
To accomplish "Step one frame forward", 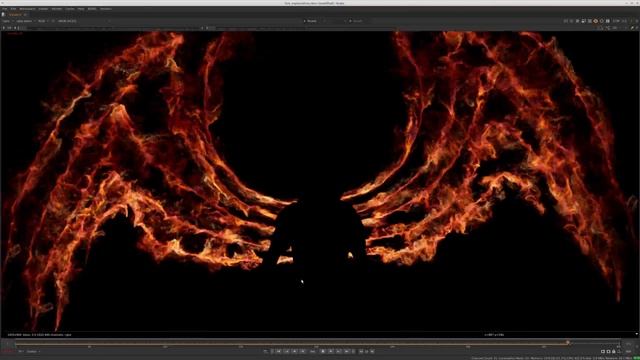I will pyautogui.click(x=331, y=351).
